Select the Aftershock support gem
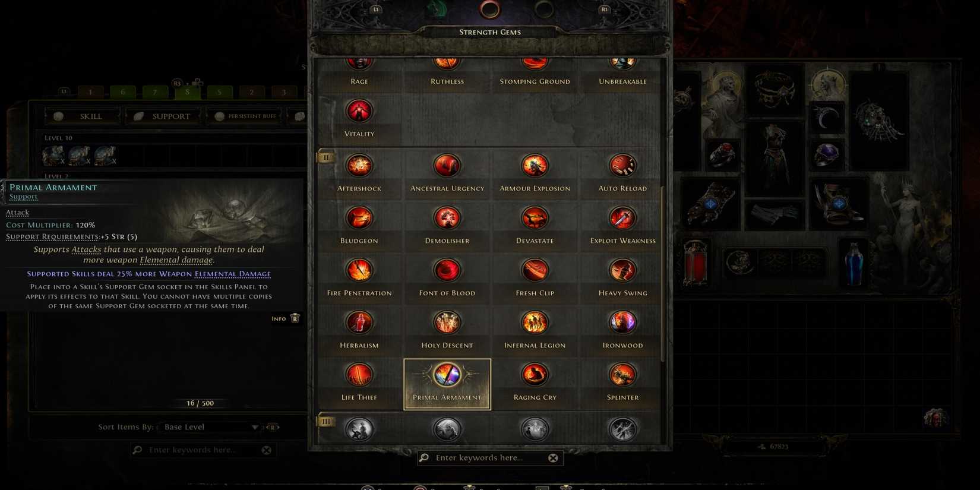 (x=359, y=173)
